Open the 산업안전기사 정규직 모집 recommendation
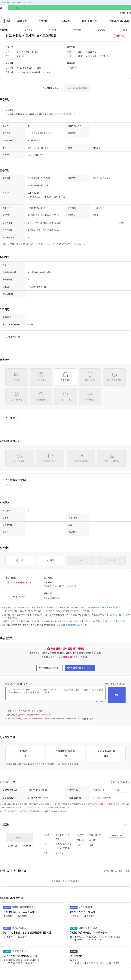 click(x=82, y=912)
